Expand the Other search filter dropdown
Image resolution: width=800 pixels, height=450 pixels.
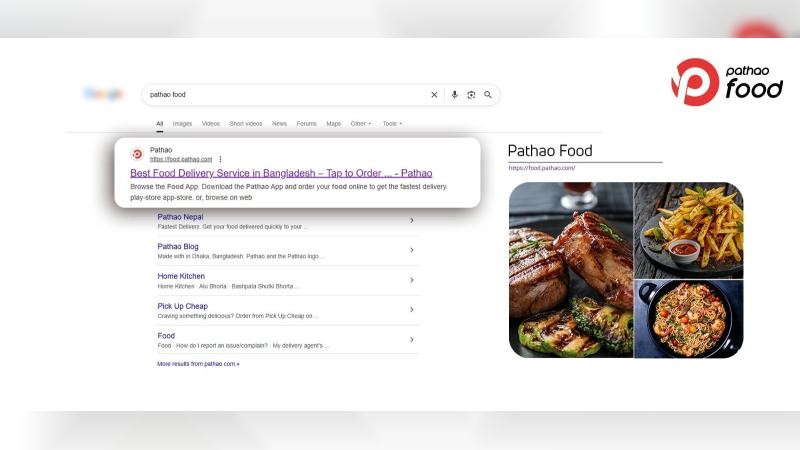coord(361,123)
